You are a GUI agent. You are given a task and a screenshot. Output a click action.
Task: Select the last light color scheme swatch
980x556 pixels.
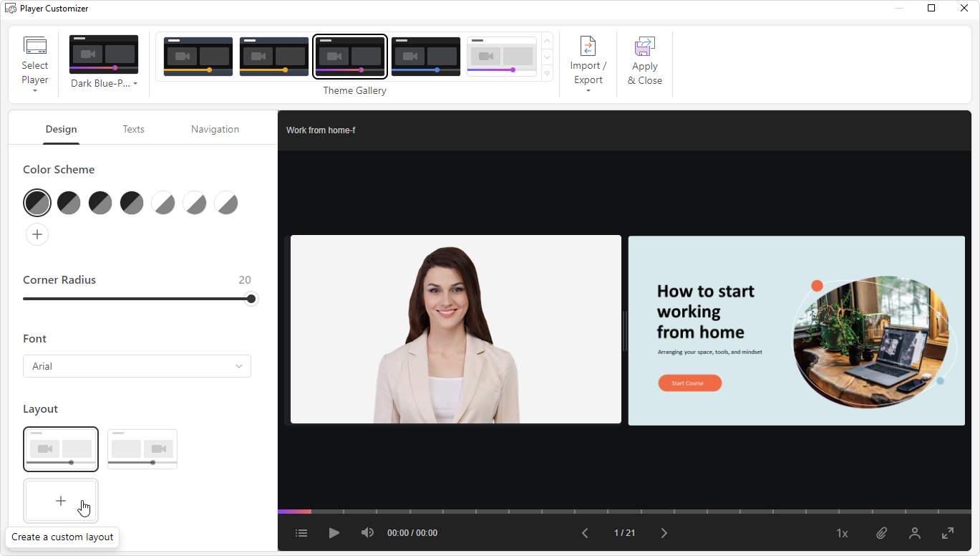(x=226, y=203)
